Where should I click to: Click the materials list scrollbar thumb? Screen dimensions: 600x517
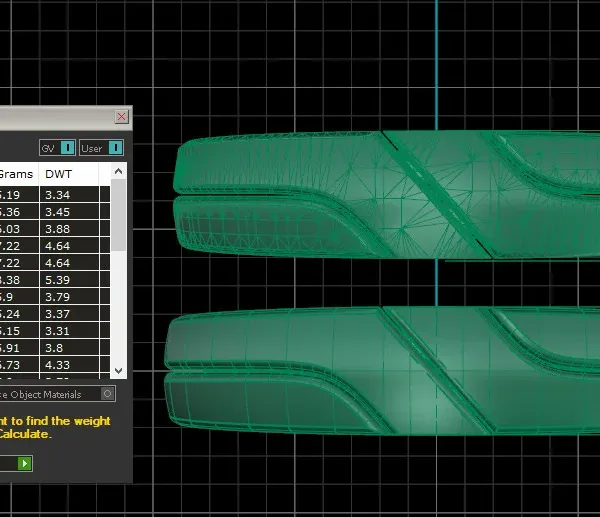click(119, 215)
